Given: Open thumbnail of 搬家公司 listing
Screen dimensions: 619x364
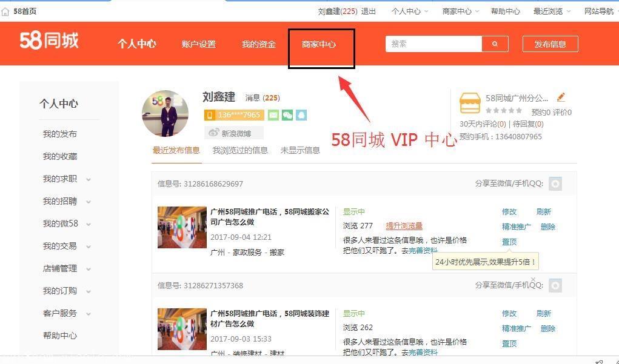Looking at the screenshot, I should pos(182,227).
